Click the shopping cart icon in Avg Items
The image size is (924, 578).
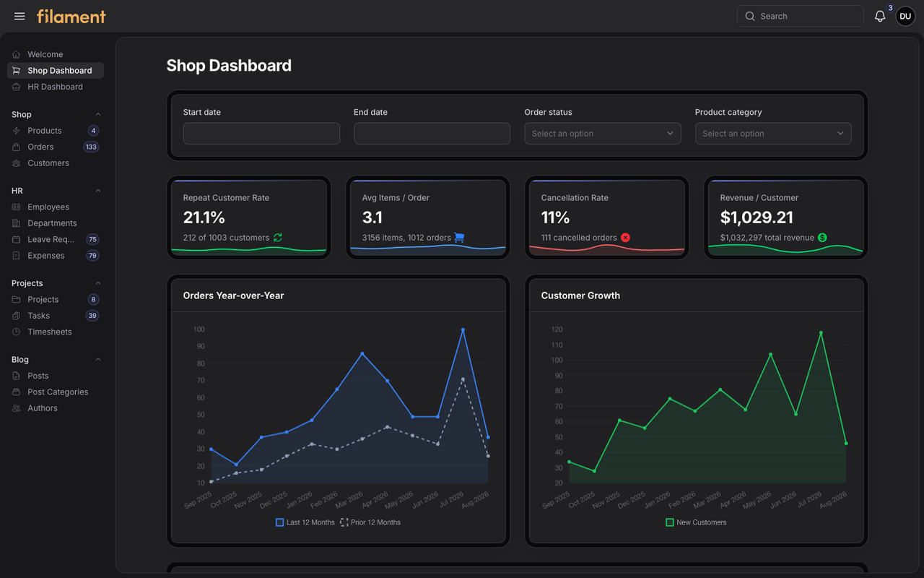tap(459, 238)
